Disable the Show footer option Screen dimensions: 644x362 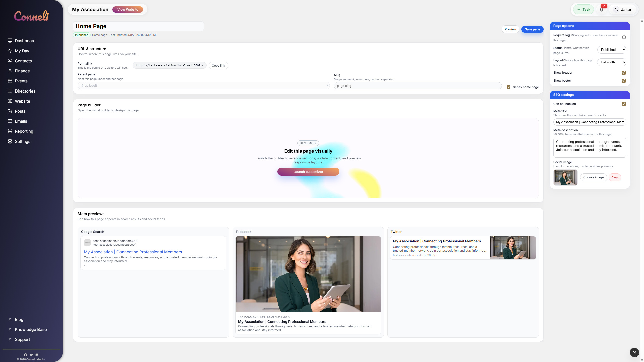pos(623,80)
